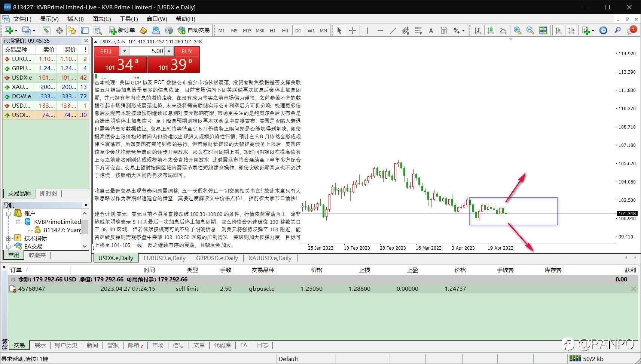This screenshot has height=364, width=641.
Task: Open the Strategy Tester icon
Action: click(98, 30)
